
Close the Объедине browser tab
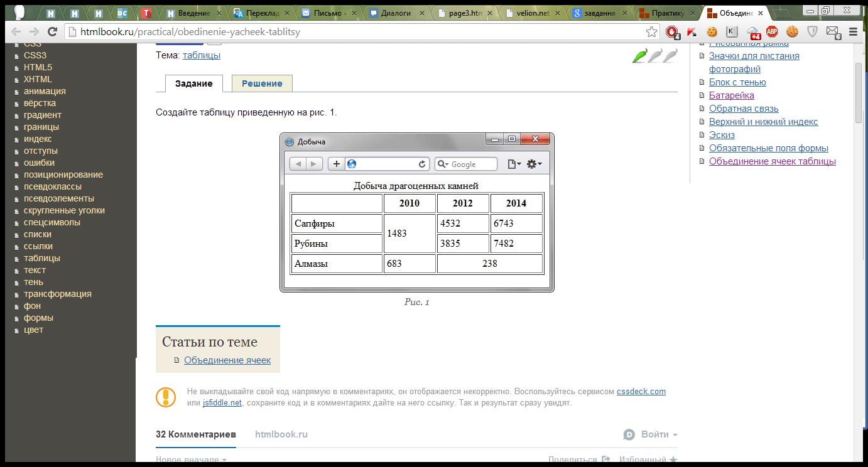coord(760,13)
